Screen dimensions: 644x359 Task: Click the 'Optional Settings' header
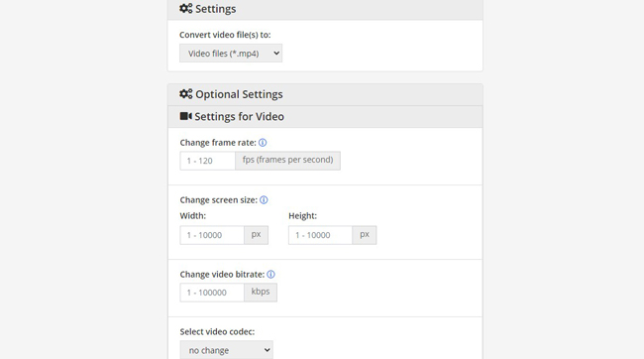(x=325, y=94)
